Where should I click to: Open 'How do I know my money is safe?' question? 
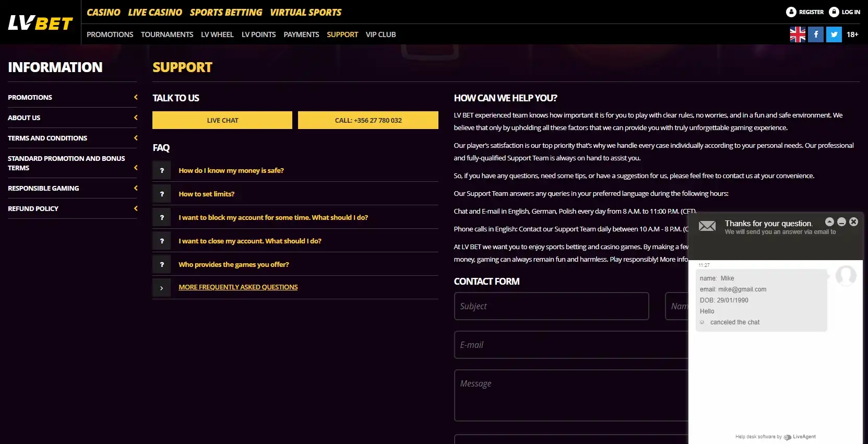231,170
